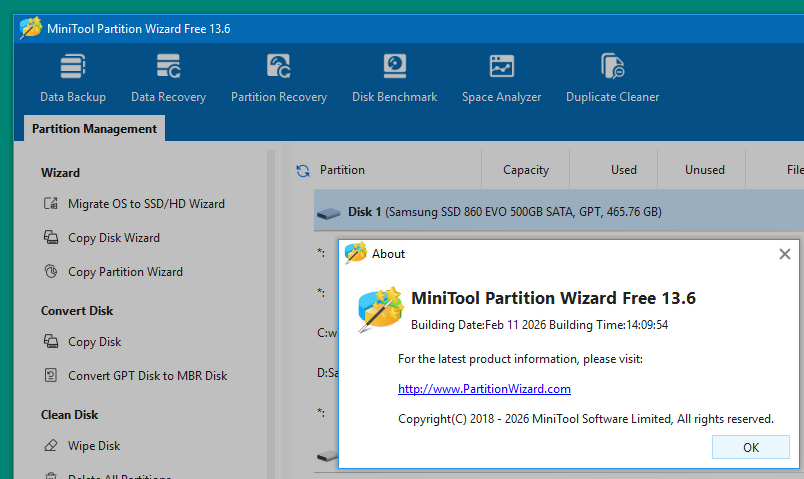Image resolution: width=804 pixels, height=479 pixels.
Task: Sort partitions by the Capacity column
Action: point(525,170)
